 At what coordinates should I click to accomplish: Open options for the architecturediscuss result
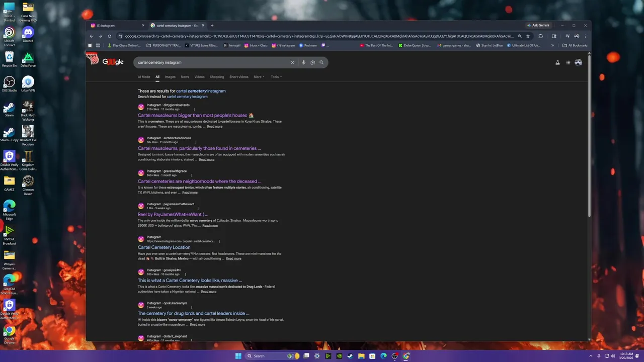tap(196, 142)
